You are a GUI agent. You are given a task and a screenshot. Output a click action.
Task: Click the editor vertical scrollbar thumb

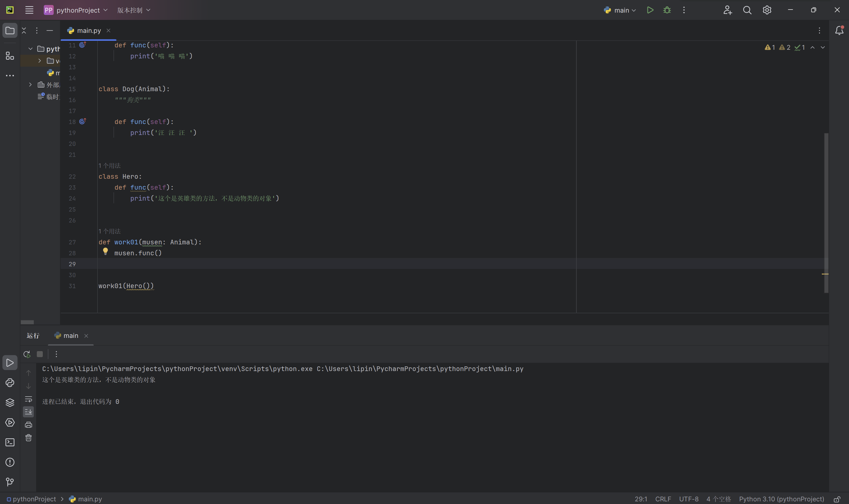826,213
